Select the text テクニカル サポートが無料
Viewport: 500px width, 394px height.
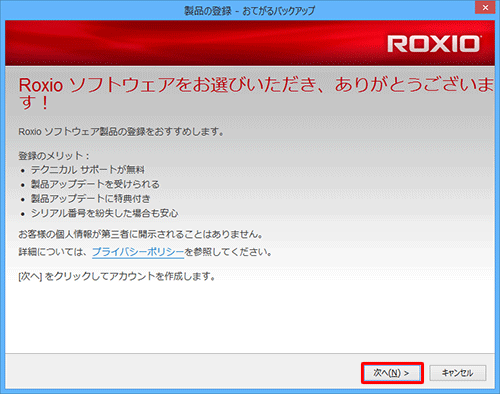coord(88,170)
